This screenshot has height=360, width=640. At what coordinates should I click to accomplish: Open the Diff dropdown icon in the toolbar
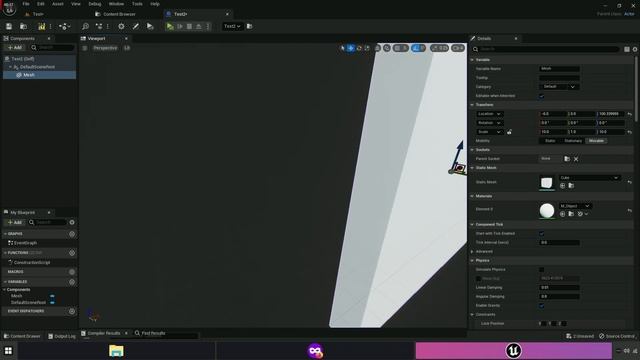64,26
